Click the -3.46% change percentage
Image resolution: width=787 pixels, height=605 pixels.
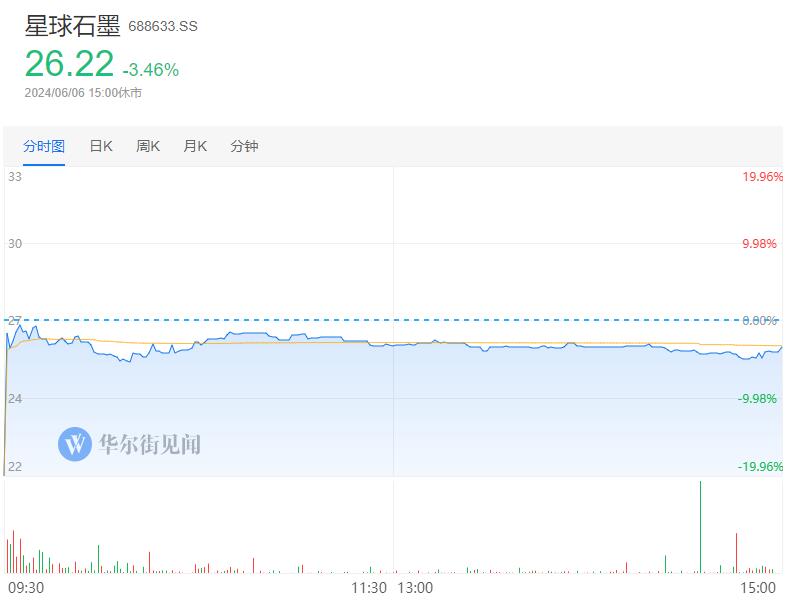click(151, 70)
